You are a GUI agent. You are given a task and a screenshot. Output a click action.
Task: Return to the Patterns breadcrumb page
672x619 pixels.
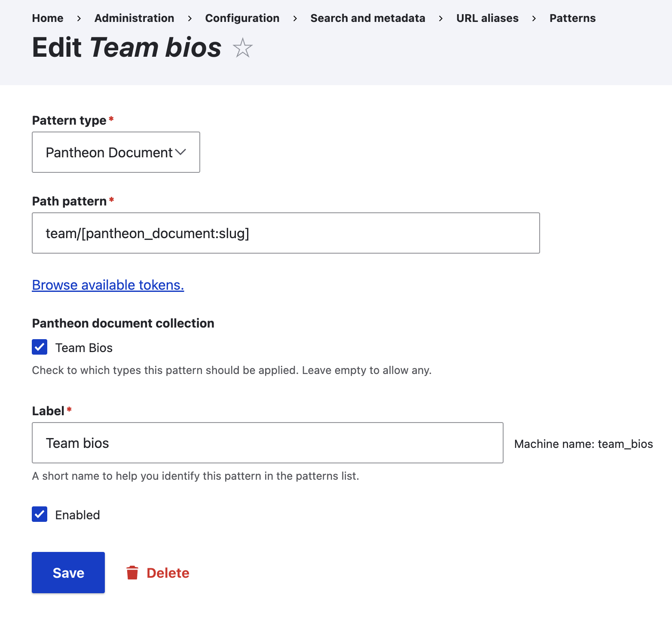[572, 18]
